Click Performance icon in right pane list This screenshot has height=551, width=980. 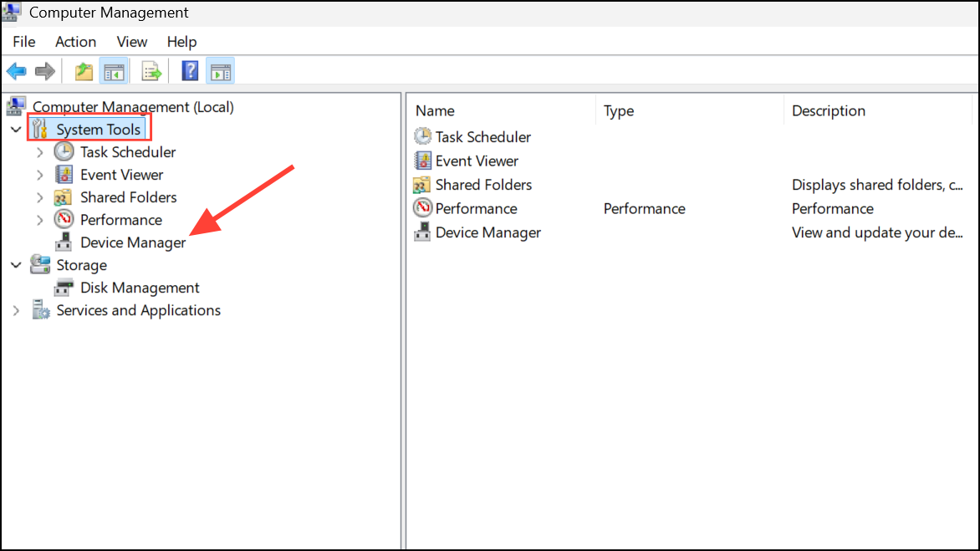click(x=422, y=207)
